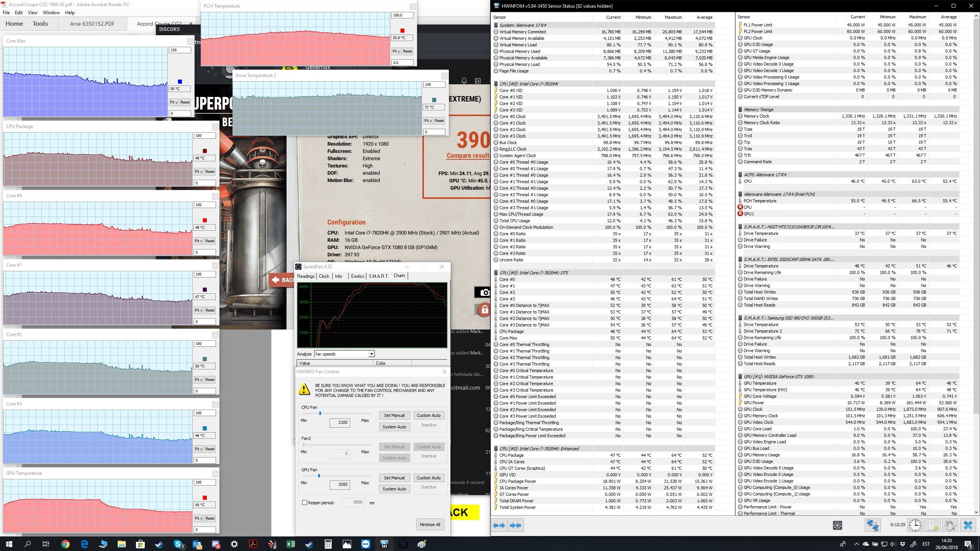Open Paint palette taskbar icon

click(x=422, y=544)
